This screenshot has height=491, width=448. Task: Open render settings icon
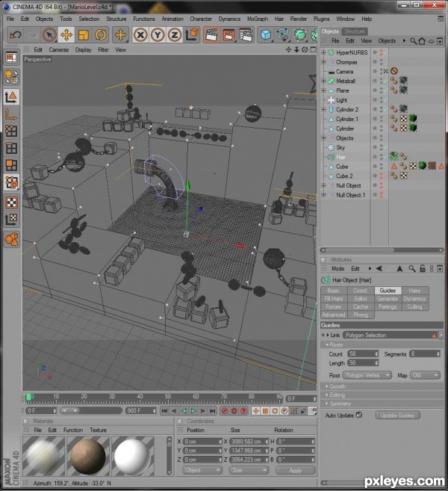(x=246, y=35)
